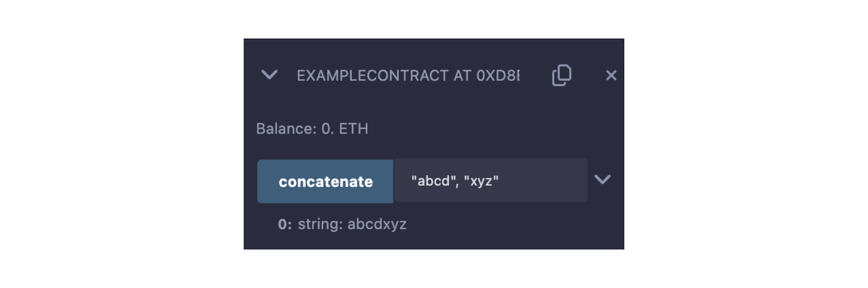868x288 pixels.
Task: Show separate inputs for concatenate arguments
Action: coord(602,180)
